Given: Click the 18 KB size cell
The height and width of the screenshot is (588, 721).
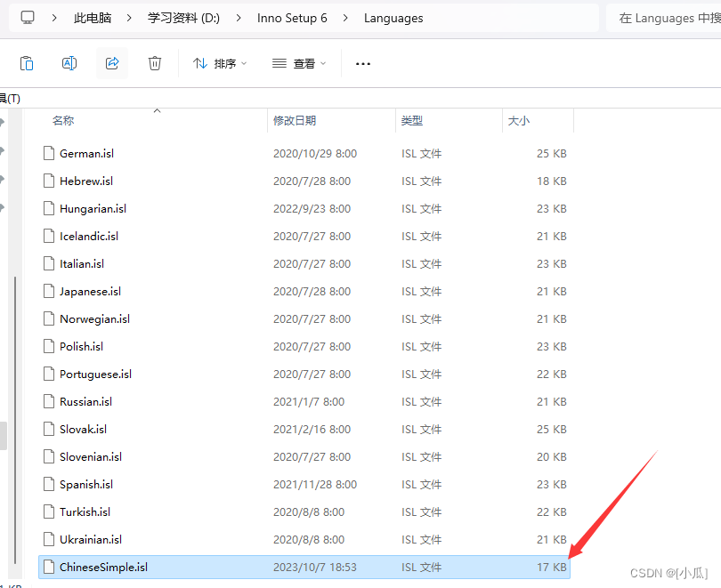Looking at the screenshot, I should 552,181.
